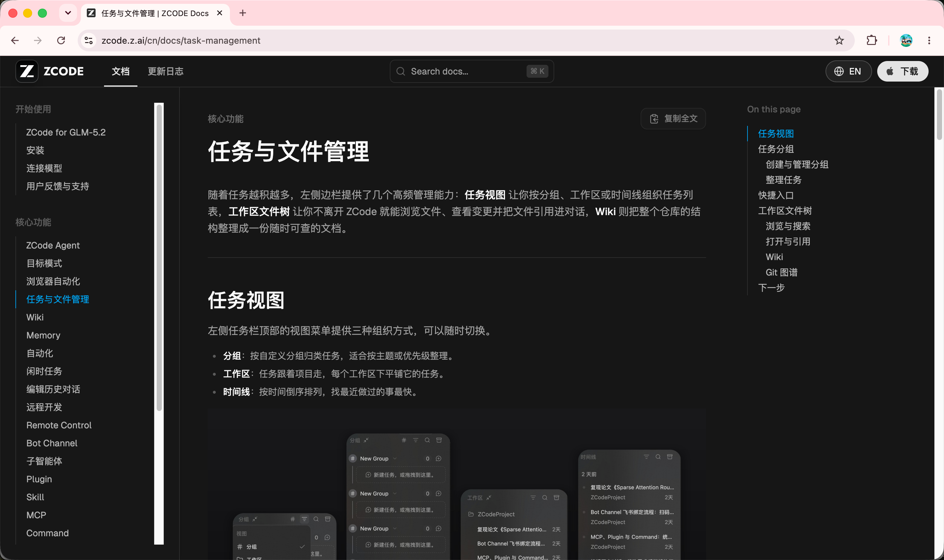Click the main page scrollbar
The height and width of the screenshot is (560, 944).
tap(939, 114)
